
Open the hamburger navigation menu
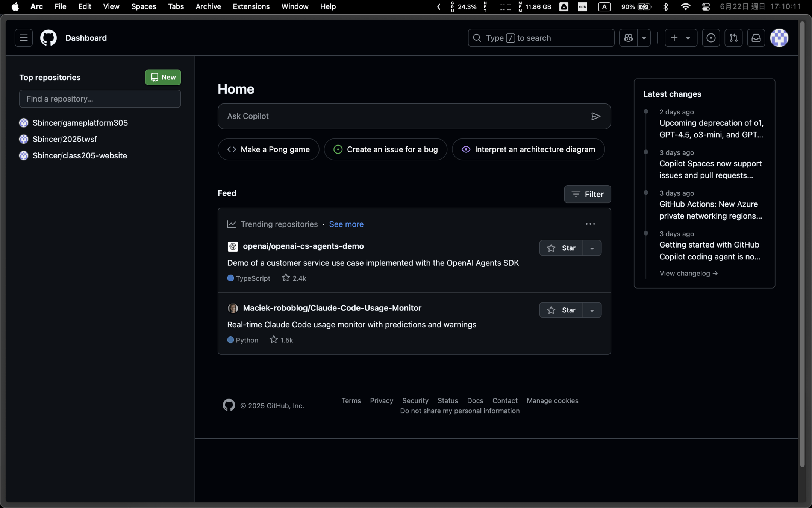(x=23, y=38)
